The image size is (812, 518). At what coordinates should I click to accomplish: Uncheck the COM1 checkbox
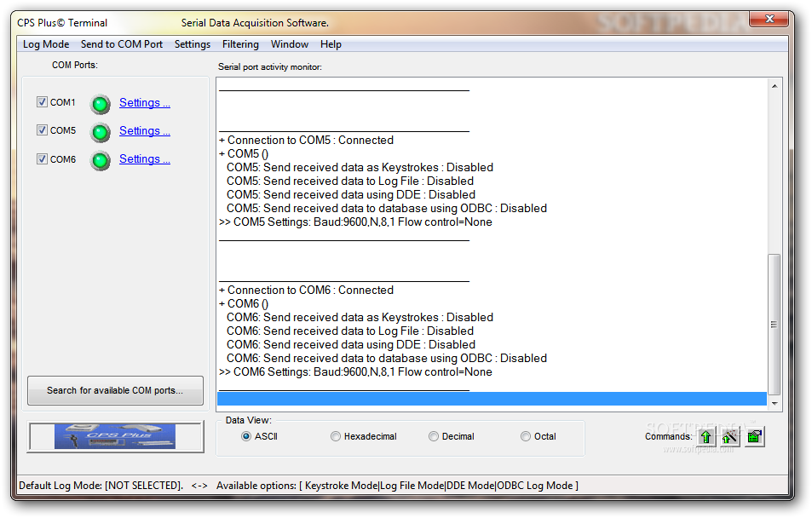42,102
